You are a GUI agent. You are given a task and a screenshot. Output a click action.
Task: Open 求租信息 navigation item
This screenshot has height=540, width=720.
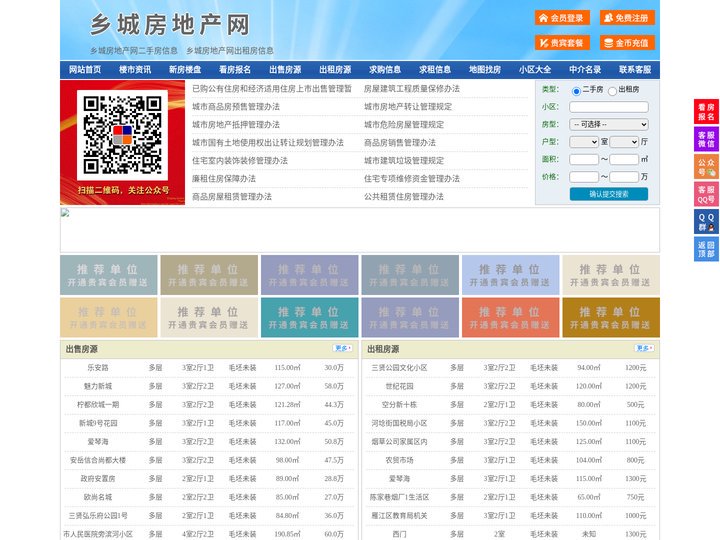[x=435, y=70]
